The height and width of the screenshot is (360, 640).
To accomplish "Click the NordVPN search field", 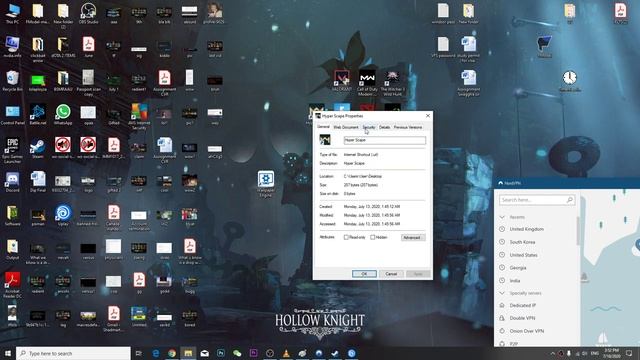I will 537,200.
